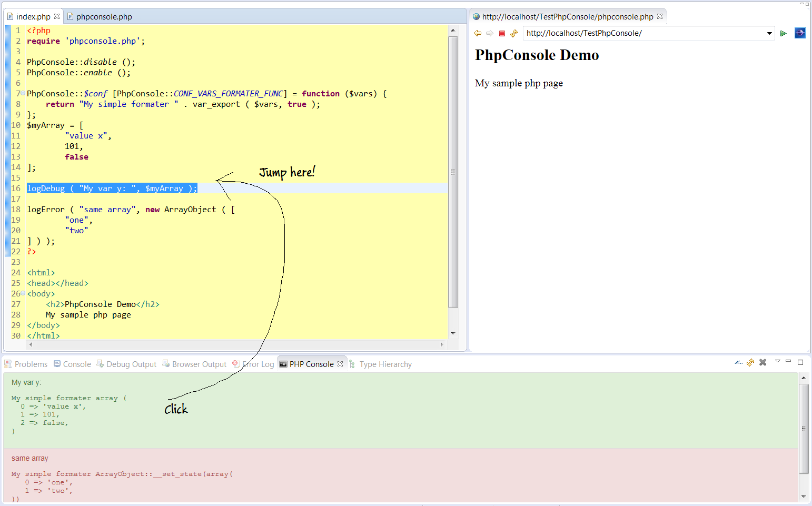Refresh the internal browser page
Screen dimensions: 812x506
[x=514, y=33]
